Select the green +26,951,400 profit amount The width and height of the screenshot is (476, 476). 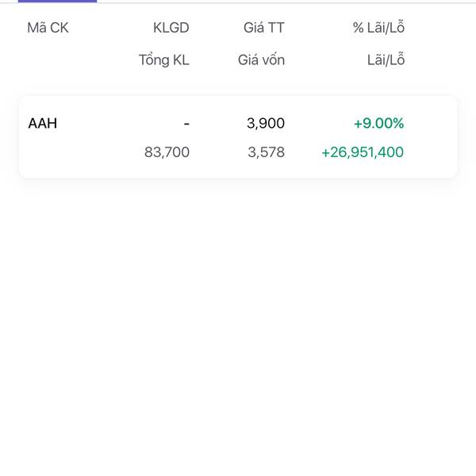click(363, 152)
